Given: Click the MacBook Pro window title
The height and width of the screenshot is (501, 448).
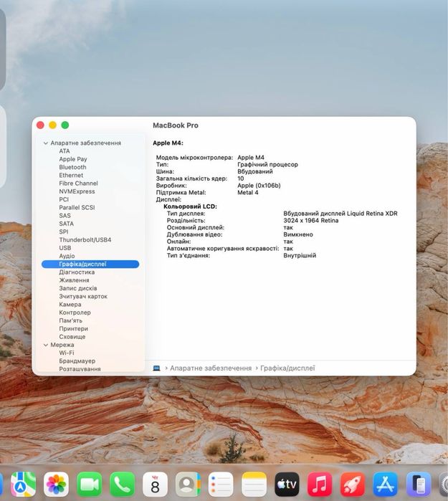Looking at the screenshot, I should pyautogui.click(x=176, y=125).
